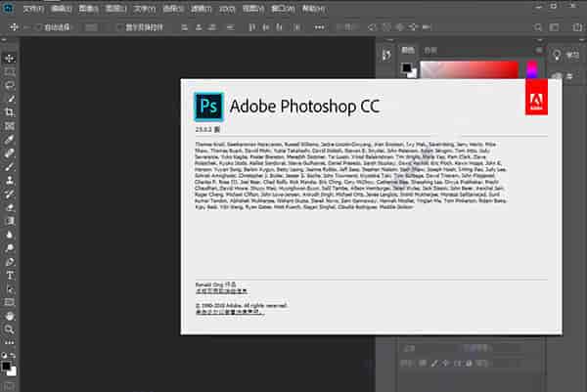Toggle the Auto-Select (自动选择) checkbox
The height and width of the screenshot is (392, 587).
tap(37, 27)
